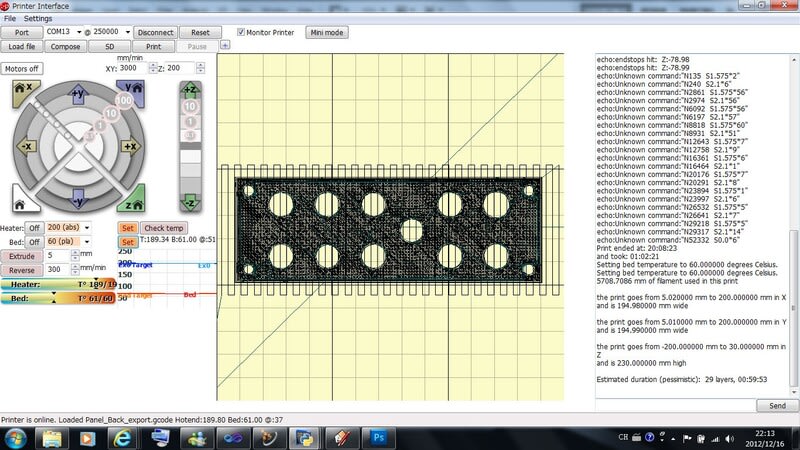Click Motors off
Screen dimensions: 800x450
(21, 68)
